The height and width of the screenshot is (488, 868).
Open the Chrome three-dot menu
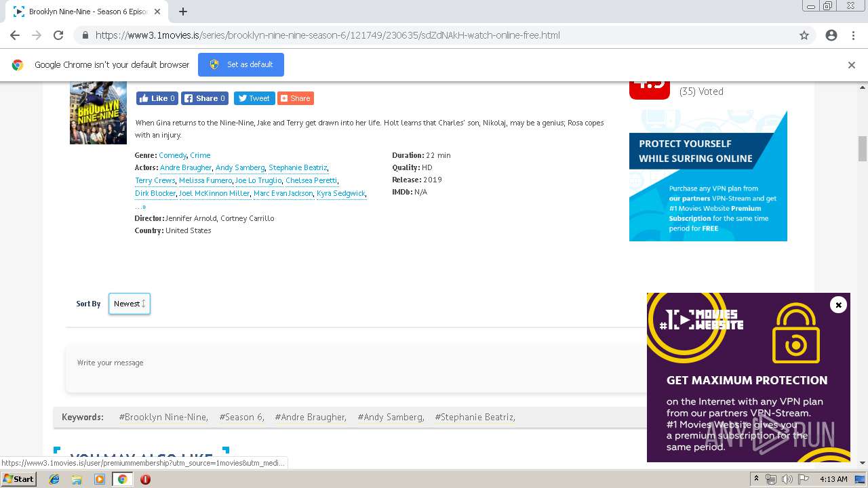coord(853,35)
